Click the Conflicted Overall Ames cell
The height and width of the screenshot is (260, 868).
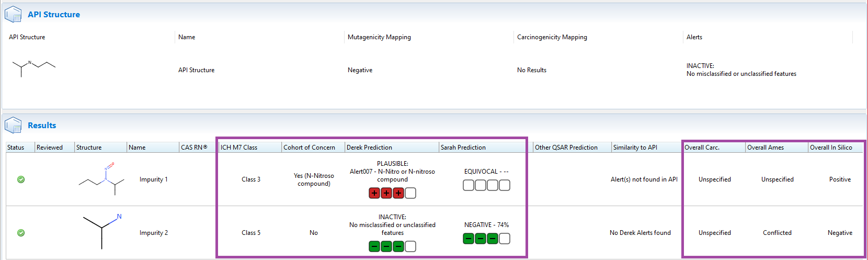(777, 233)
